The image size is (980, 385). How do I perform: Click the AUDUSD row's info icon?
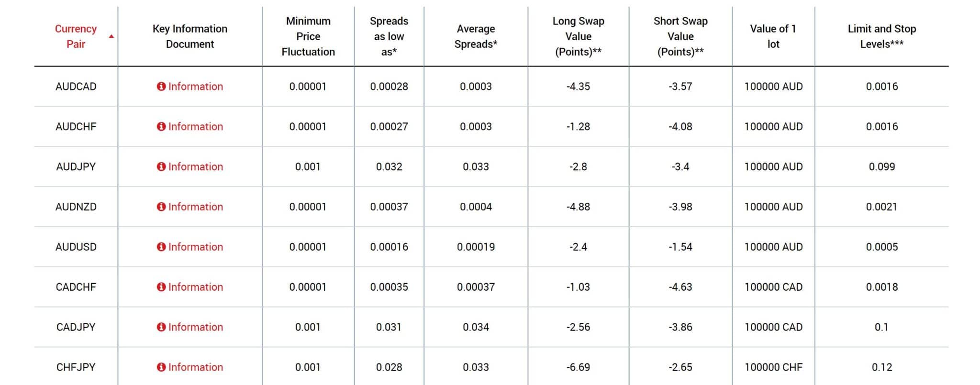pyautogui.click(x=161, y=247)
